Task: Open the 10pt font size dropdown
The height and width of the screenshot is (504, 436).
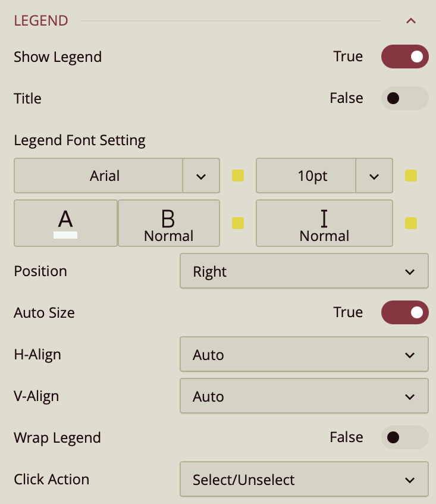Action: pos(374,176)
